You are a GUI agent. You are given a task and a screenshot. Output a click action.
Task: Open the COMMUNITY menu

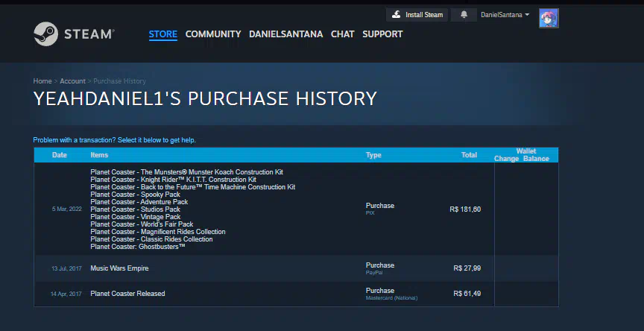click(213, 34)
